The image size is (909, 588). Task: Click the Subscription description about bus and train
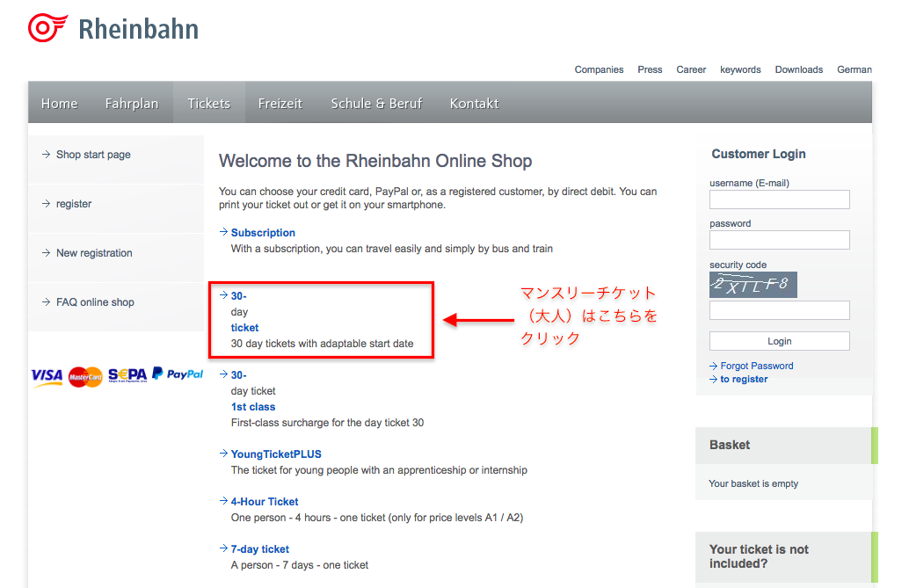pos(392,249)
